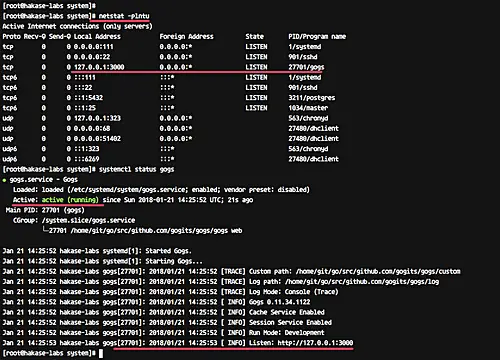Click the :::1:5432 local address

click(88, 98)
